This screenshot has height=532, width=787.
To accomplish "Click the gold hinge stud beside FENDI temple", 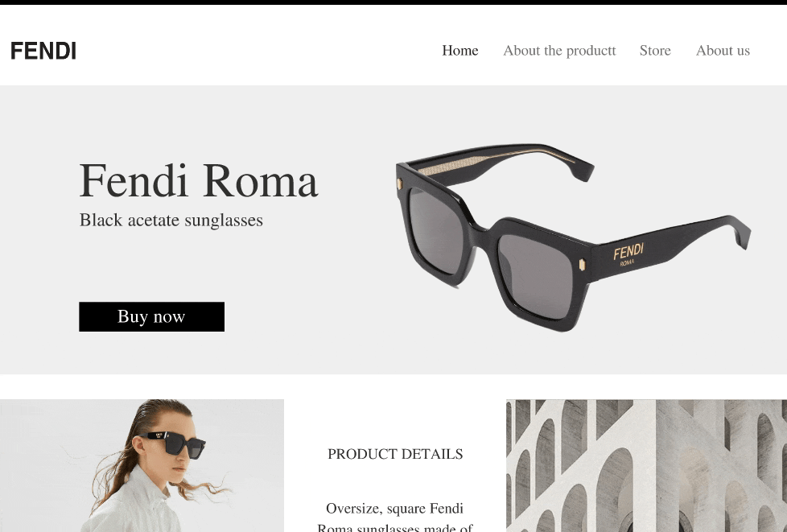I will (583, 265).
